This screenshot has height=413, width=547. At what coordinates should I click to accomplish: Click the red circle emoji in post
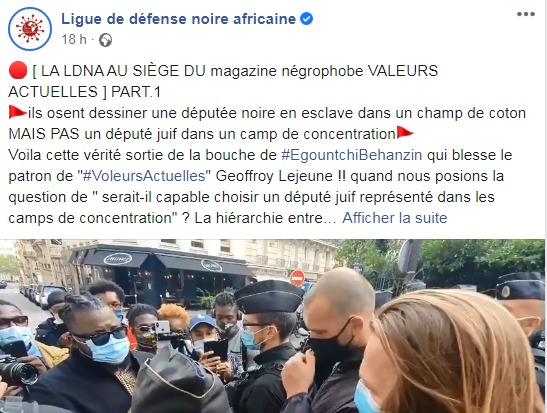(18, 71)
